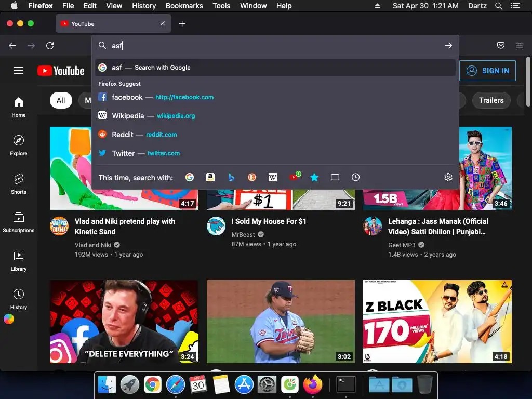
Task: Open MrBeast channel avatar
Action: click(x=216, y=226)
